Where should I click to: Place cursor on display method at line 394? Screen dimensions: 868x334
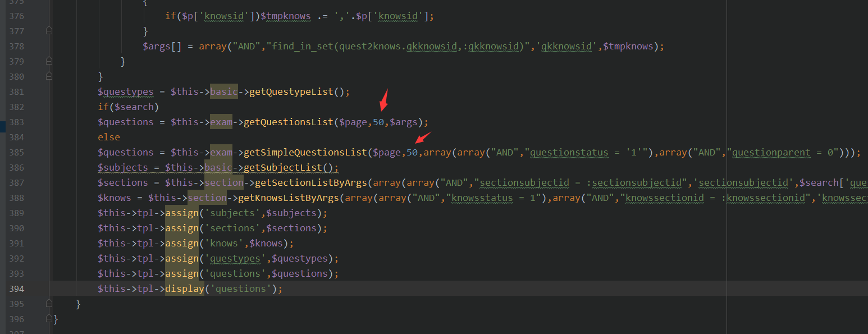point(184,289)
